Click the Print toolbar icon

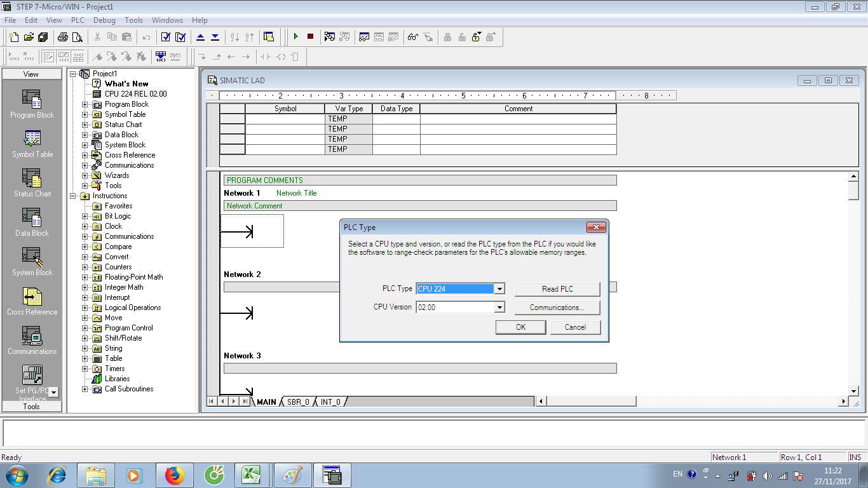click(63, 37)
